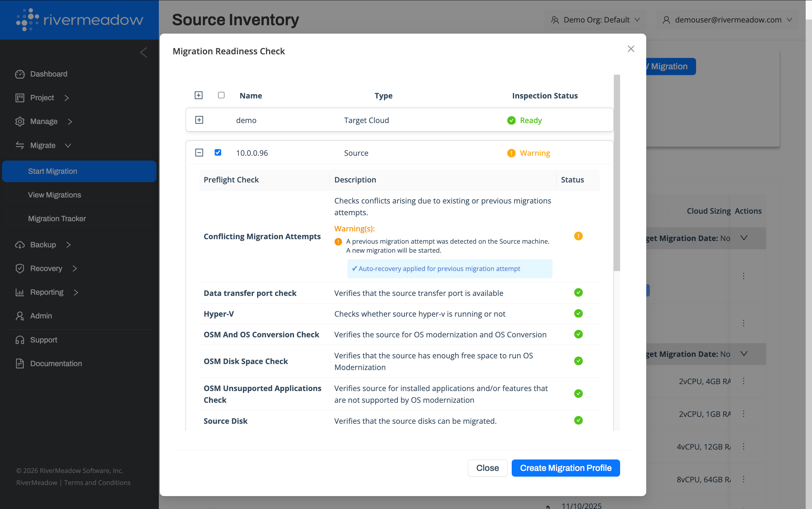Click the Dashboard gauge icon

[x=20, y=74]
